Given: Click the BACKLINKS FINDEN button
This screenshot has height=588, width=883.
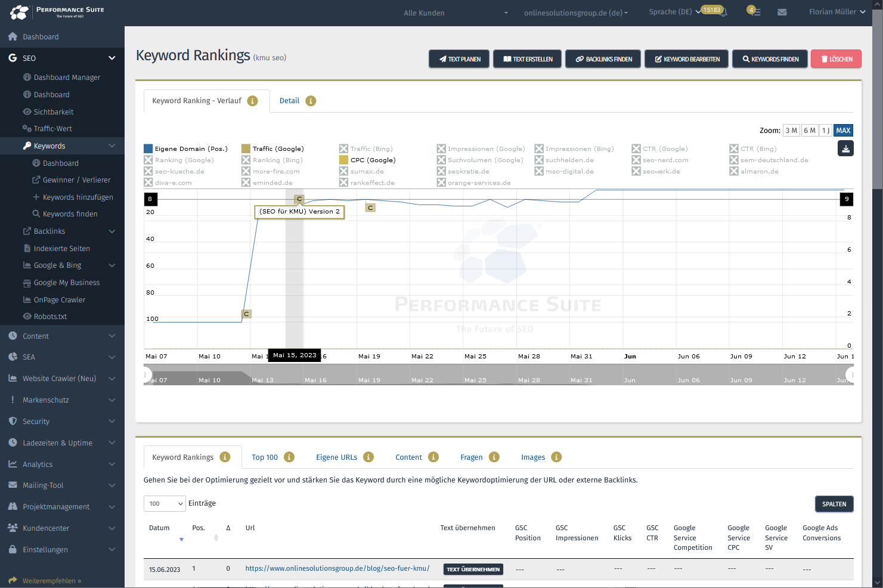Looking at the screenshot, I should 603,59.
